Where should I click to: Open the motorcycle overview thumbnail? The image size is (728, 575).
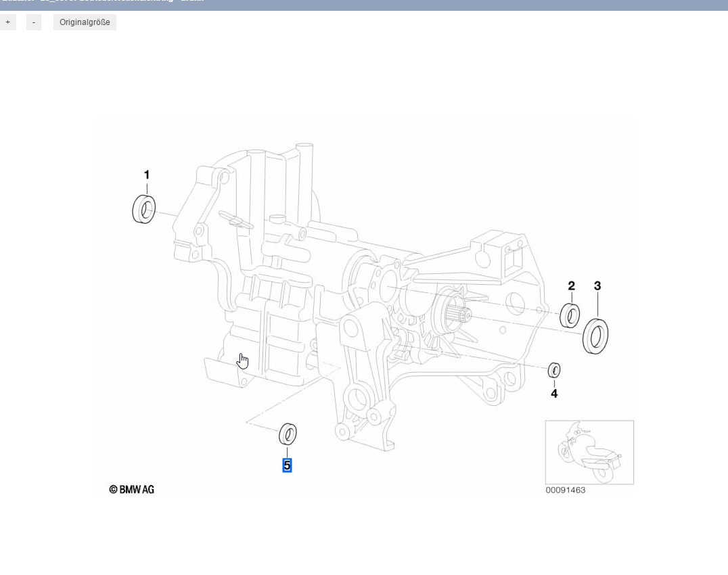pyautogui.click(x=589, y=452)
